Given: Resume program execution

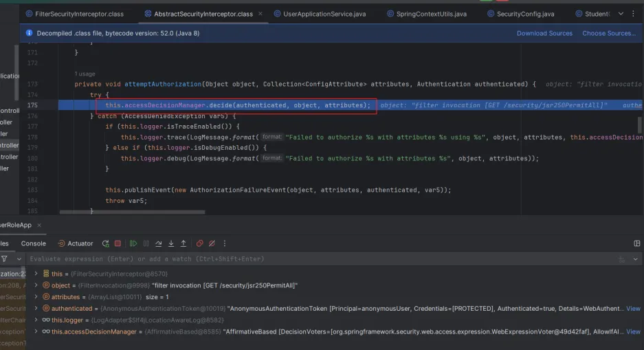Looking at the screenshot, I should pos(133,243).
